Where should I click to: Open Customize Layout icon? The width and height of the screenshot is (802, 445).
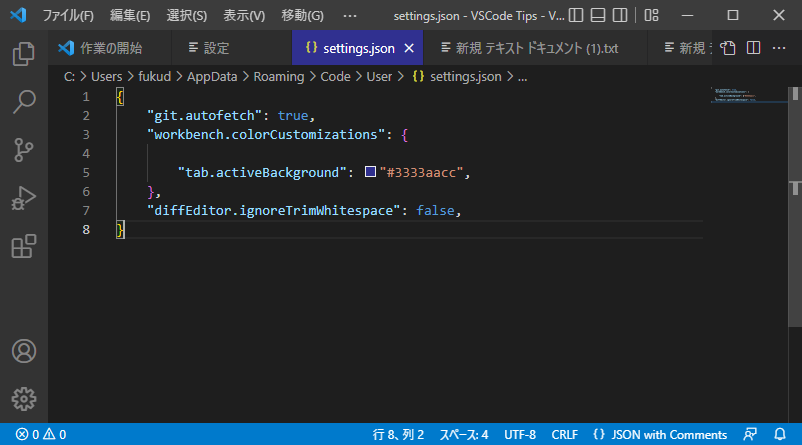(652, 15)
